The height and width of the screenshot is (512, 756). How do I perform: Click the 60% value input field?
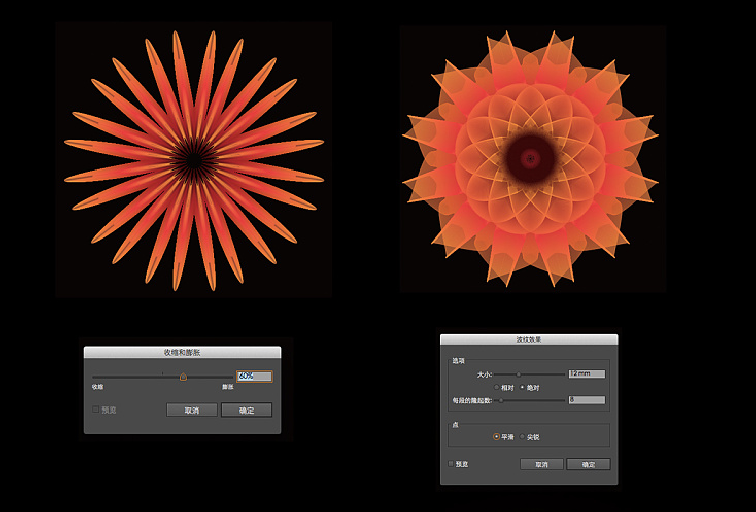[254, 376]
